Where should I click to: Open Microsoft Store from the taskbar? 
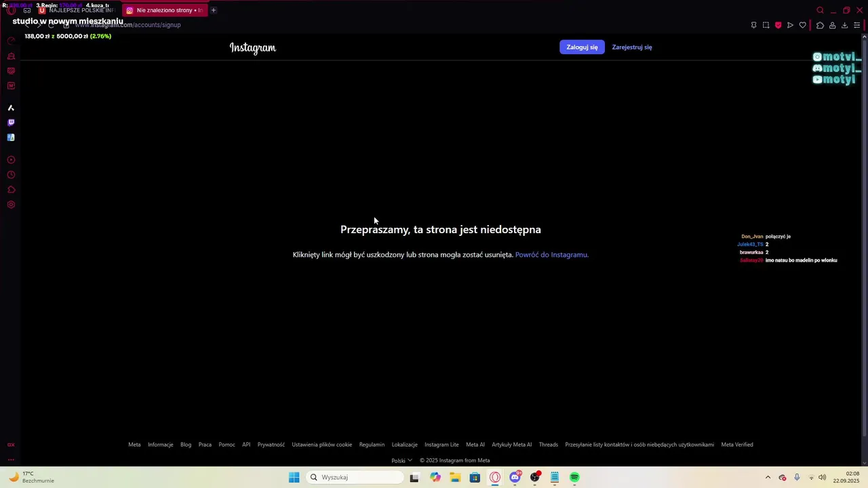[475, 477]
